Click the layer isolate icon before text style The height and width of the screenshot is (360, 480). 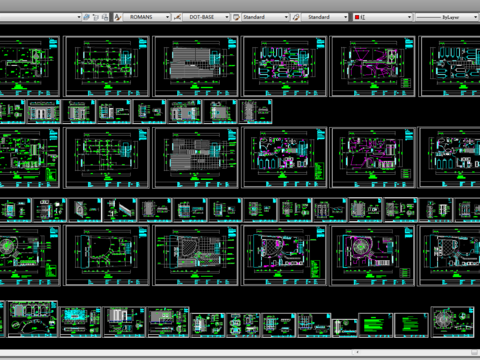point(105,17)
